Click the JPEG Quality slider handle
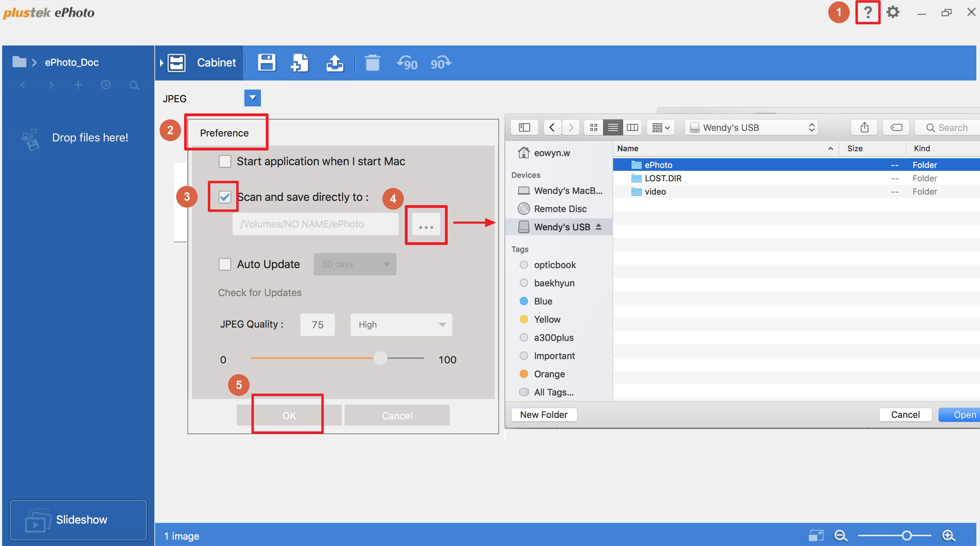 (380, 358)
